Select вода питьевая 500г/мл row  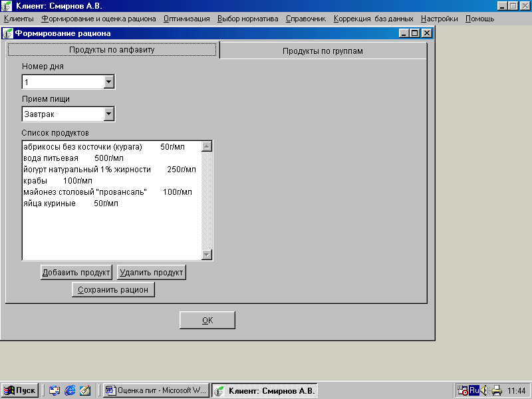pos(112,158)
